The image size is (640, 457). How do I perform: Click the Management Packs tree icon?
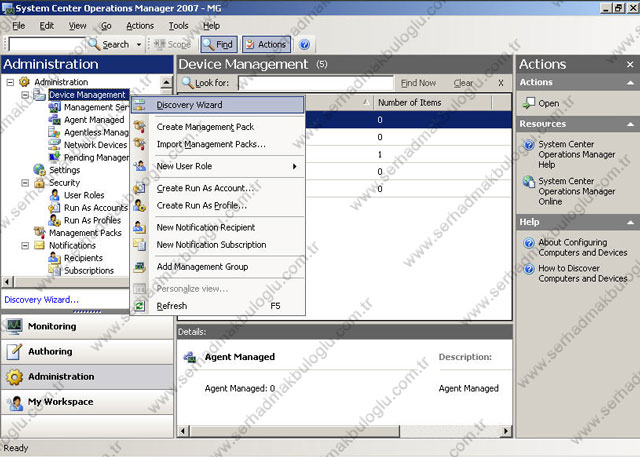(40, 233)
